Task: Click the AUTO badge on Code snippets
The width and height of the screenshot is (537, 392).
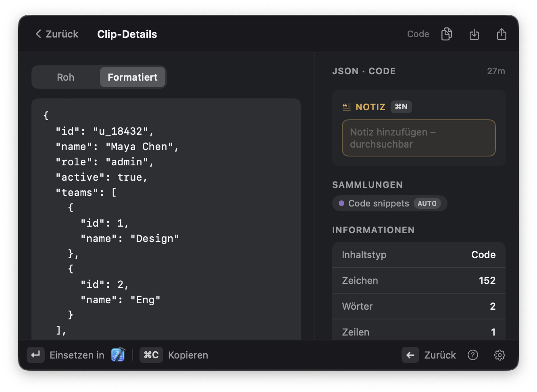Action: point(427,204)
